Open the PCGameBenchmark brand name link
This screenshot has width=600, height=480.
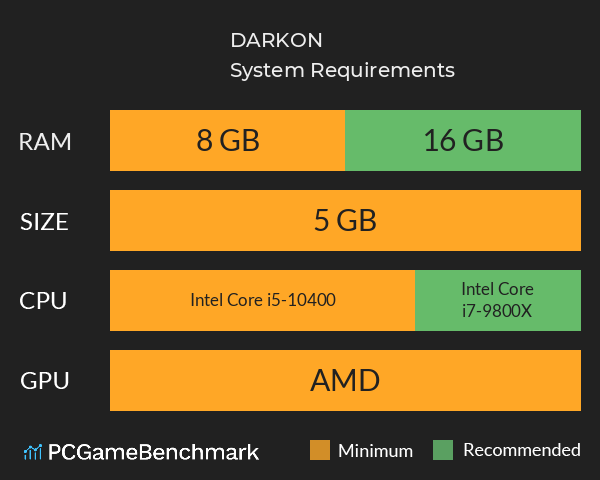click(x=153, y=452)
